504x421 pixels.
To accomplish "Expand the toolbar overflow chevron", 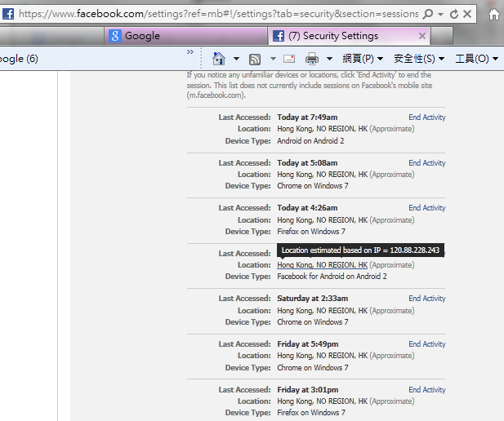I will [190, 52].
